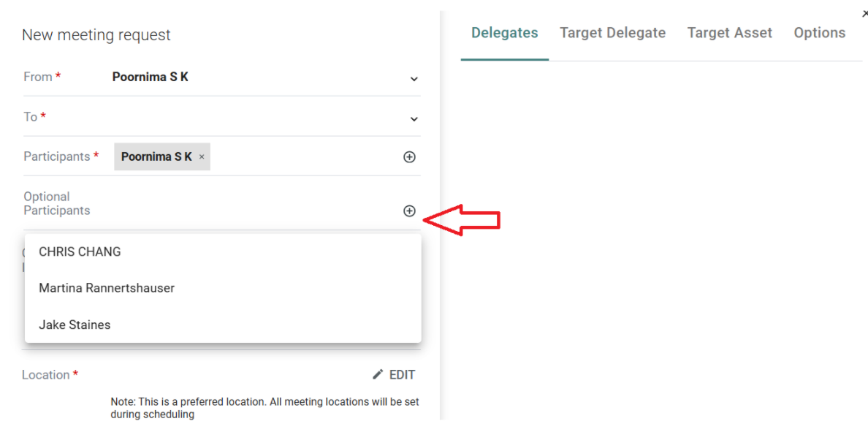The height and width of the screenshot is (432, 868).
Task: Expand the From dropdown arrow
Action: pyautogui.click(x=414, y=79)
